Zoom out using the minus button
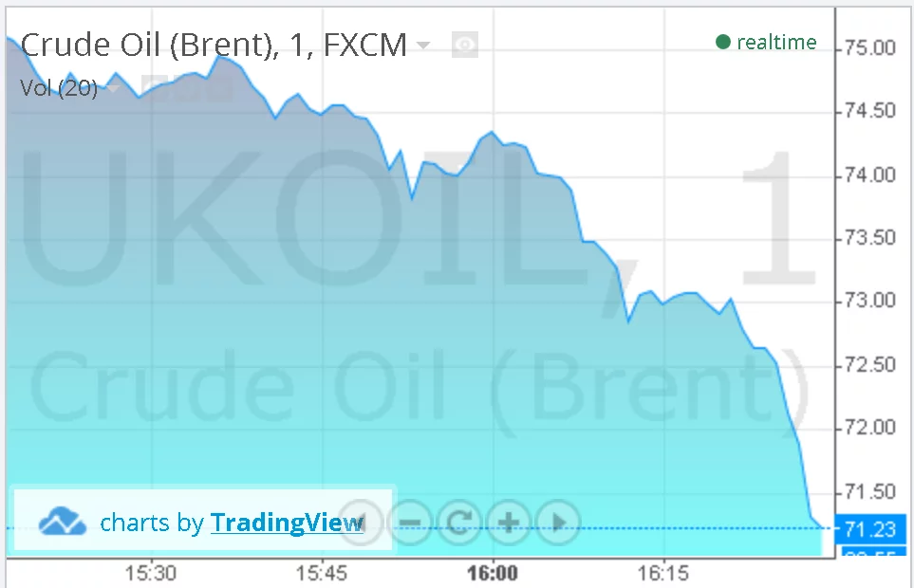The image size is (914, 588). [411, 522]
